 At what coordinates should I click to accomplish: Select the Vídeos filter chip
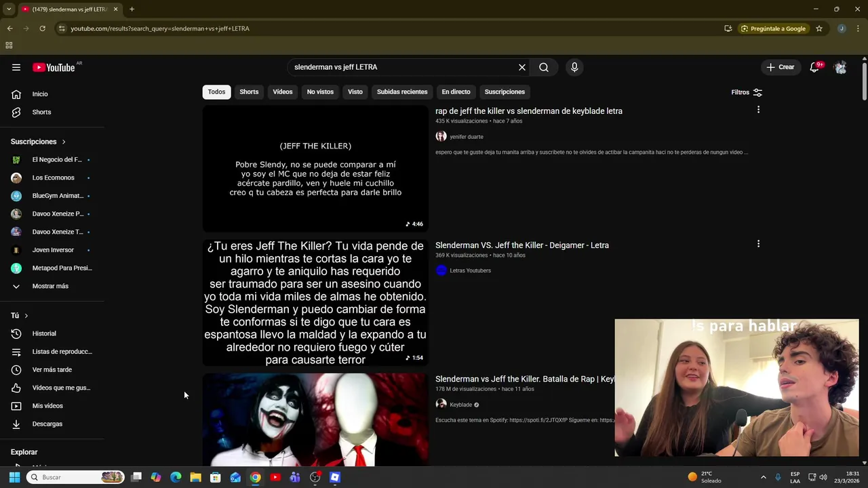coord(283,91)
